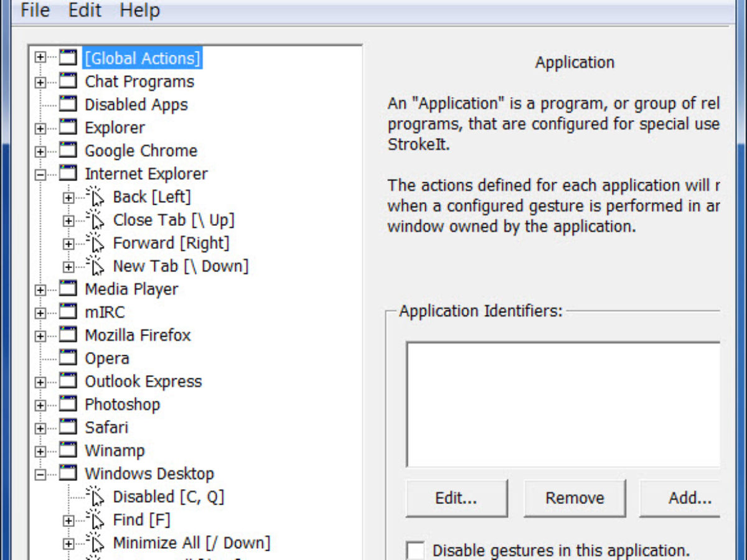
Task: Enable Disable gestures in this application checkbox
Action: click(415, 550)
